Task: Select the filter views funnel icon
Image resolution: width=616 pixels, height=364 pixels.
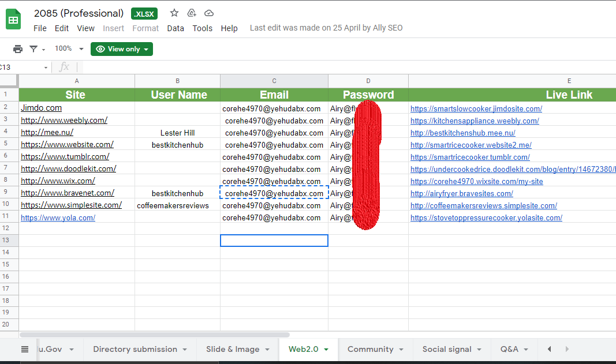Action: (x=33, y=49)
